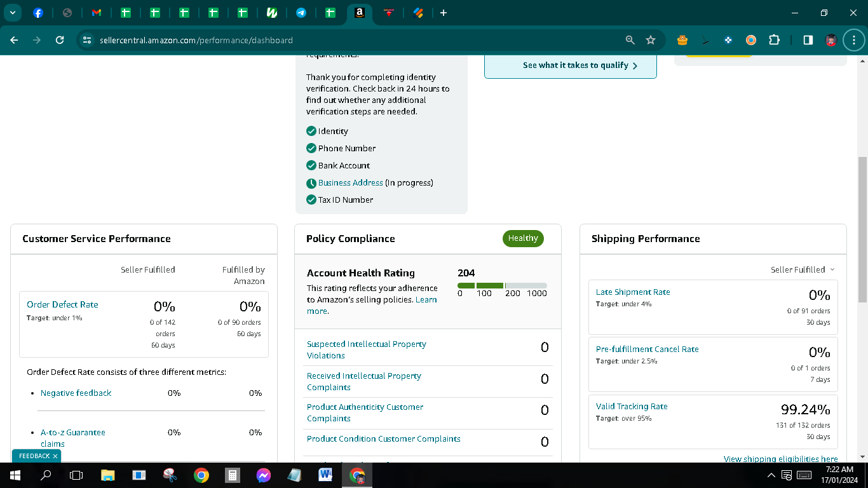The image size is (868, 488).
Task: Expand the tab search dropdown arrow
Action: (x=12, y=13)
